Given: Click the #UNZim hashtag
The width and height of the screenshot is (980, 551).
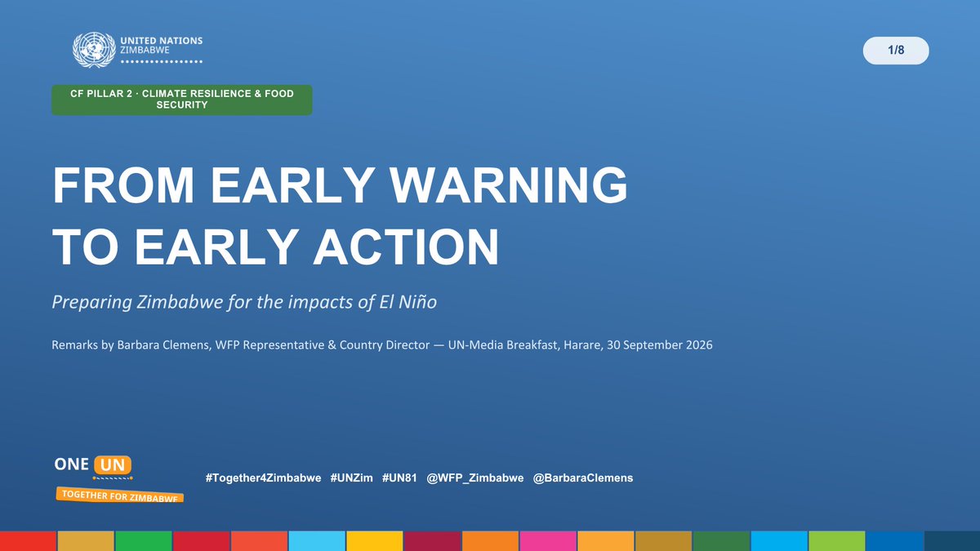Looking at the screenshot, I should click(x=351, y=478).
